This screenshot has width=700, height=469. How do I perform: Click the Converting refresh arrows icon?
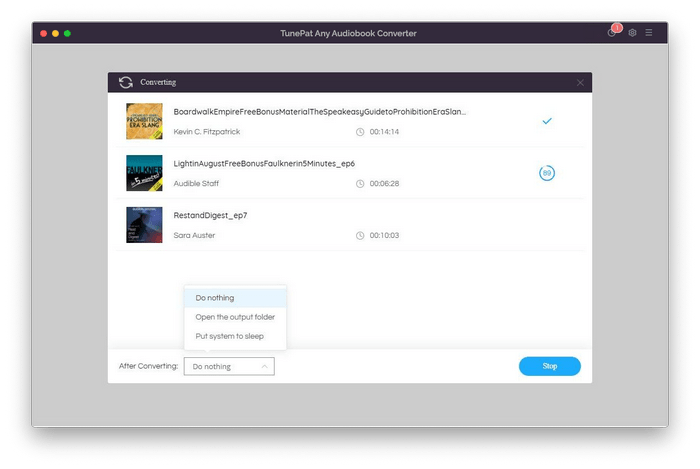[x=126, y=83]
